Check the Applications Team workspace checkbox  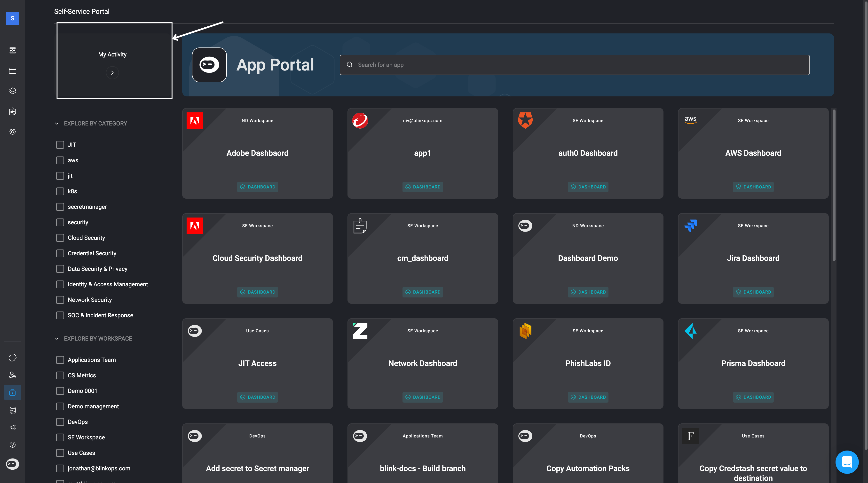60,360
